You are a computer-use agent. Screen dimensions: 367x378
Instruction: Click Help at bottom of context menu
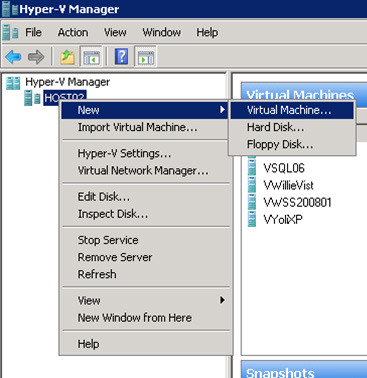[x=145, y=344]
